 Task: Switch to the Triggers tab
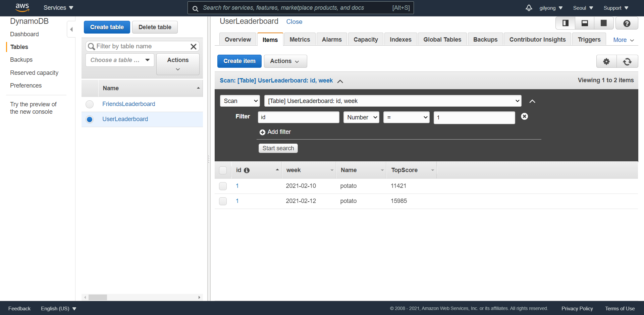coord(589,40)
